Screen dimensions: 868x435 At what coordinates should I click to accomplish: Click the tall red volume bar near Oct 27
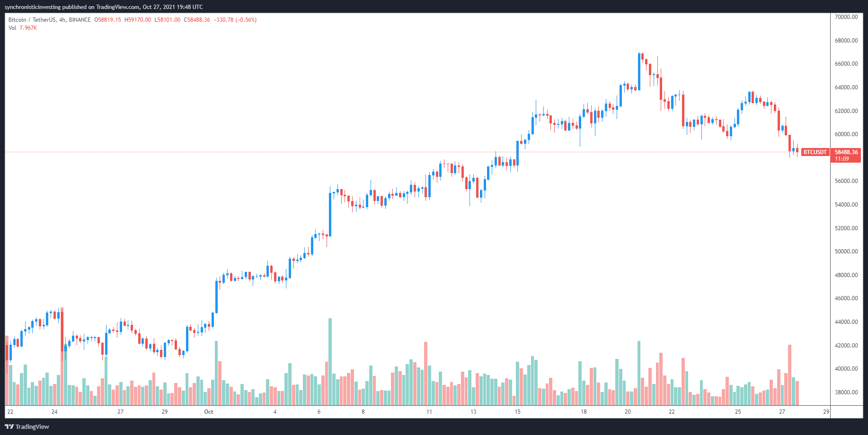(x=789, y=375)
